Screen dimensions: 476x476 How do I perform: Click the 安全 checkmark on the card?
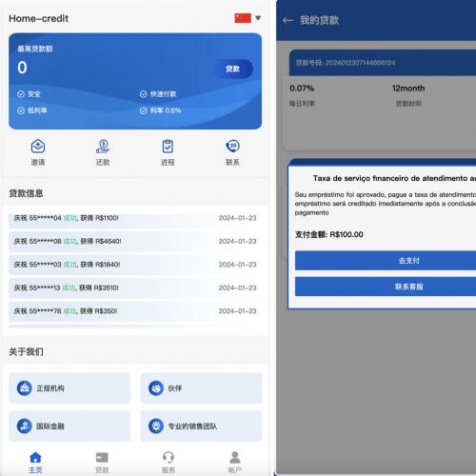(x=21, y=94)
